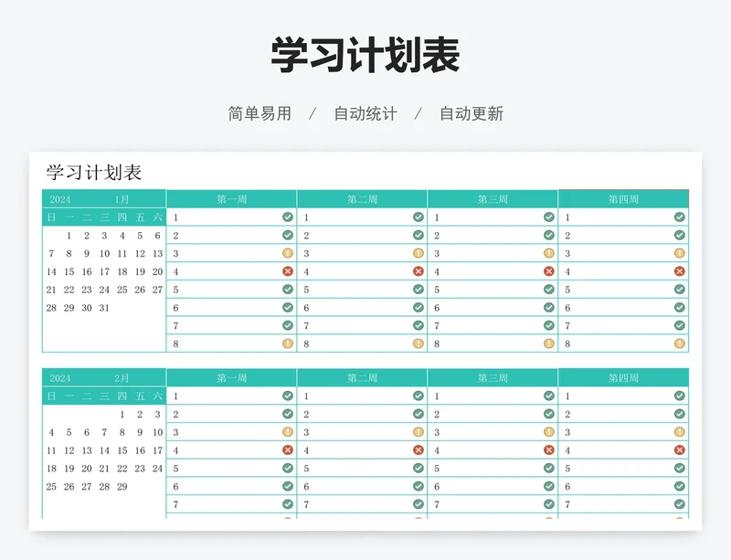Select February 第四周 row 2 green check icon
This screenshot has width=731, height=560.
coord(679,414)
